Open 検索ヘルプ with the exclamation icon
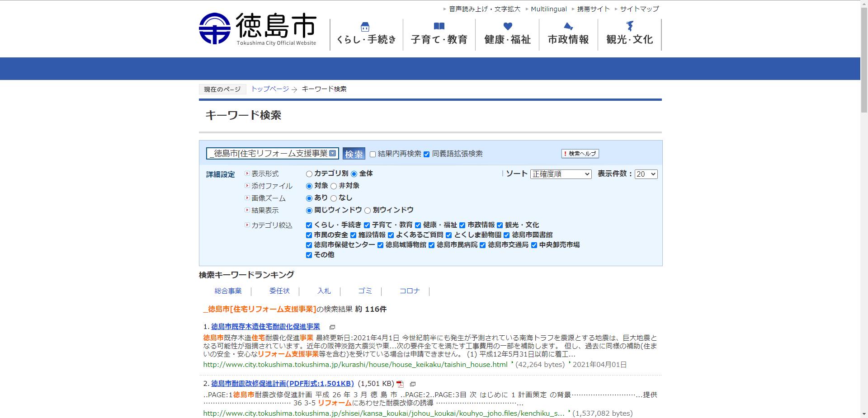This screenshot has height=418, width=868. pyautogui.click(x=580, y=154)
